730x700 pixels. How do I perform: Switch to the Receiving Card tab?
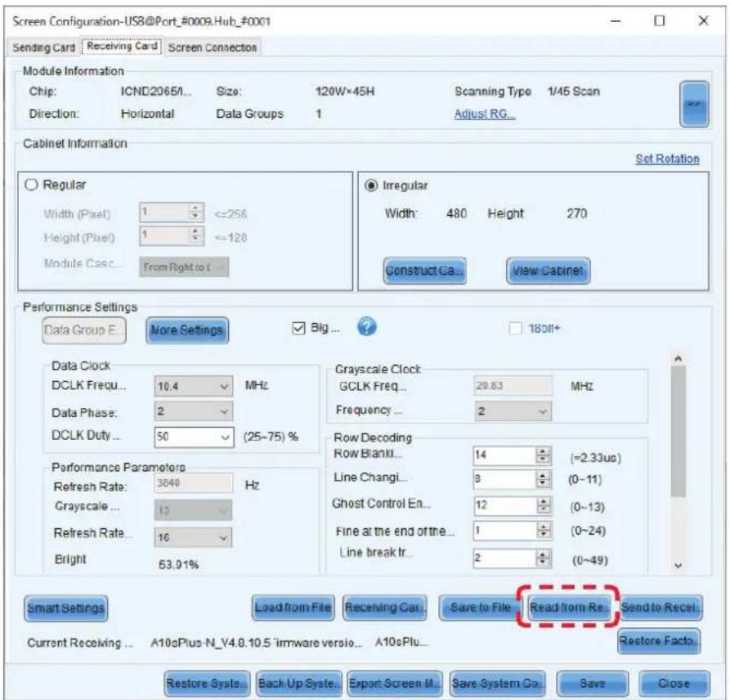tap(122, 46)
